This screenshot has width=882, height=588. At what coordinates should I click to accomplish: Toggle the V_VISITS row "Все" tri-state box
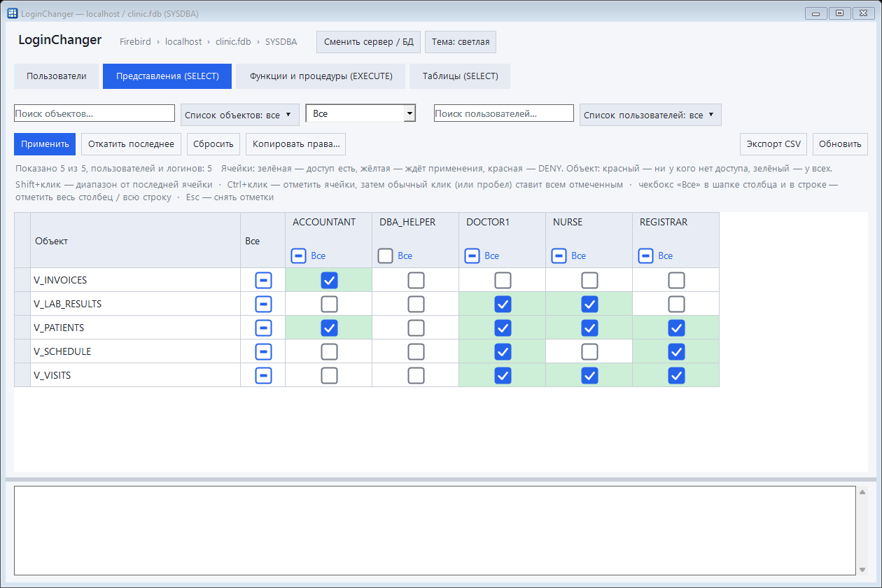[x=263, y=375]
